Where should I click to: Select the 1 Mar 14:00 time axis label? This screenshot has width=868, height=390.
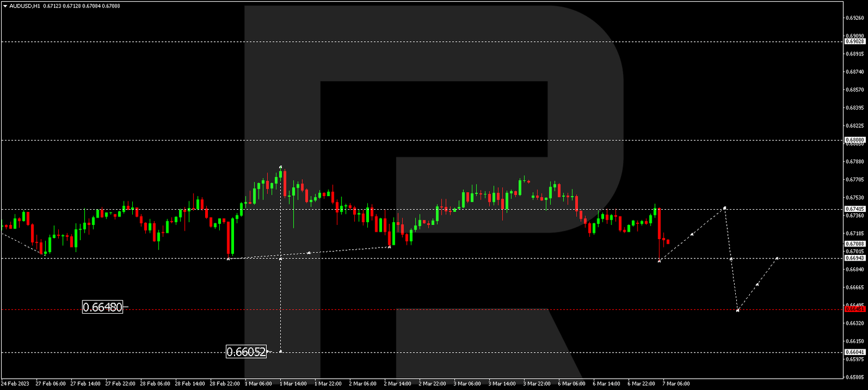pos(294,383)
